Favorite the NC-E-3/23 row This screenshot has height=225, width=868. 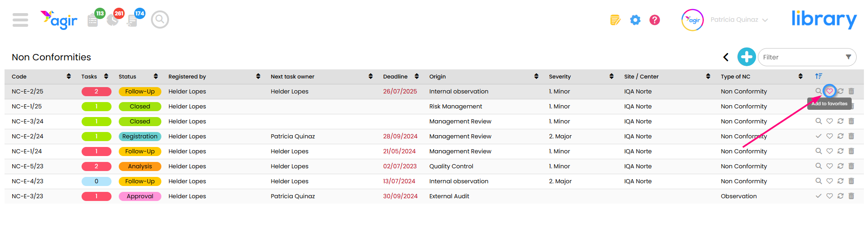pos(829,196)
